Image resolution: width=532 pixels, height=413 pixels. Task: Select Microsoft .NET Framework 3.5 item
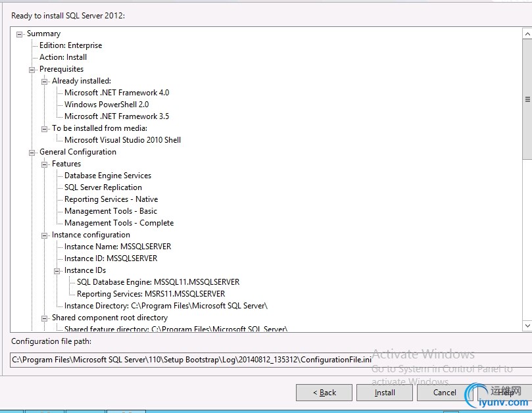coord(116,116)
